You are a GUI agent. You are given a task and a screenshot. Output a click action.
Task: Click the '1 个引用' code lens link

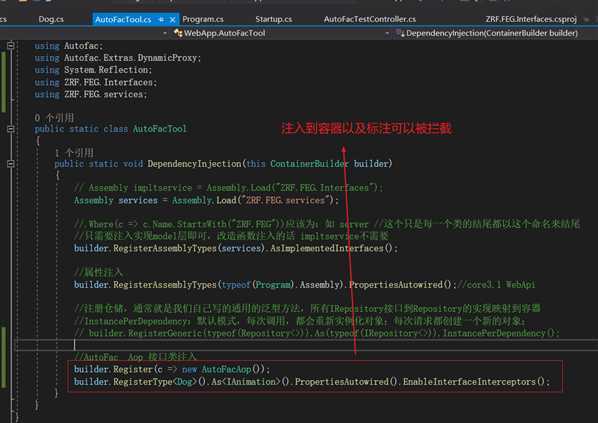pos(74,153)
